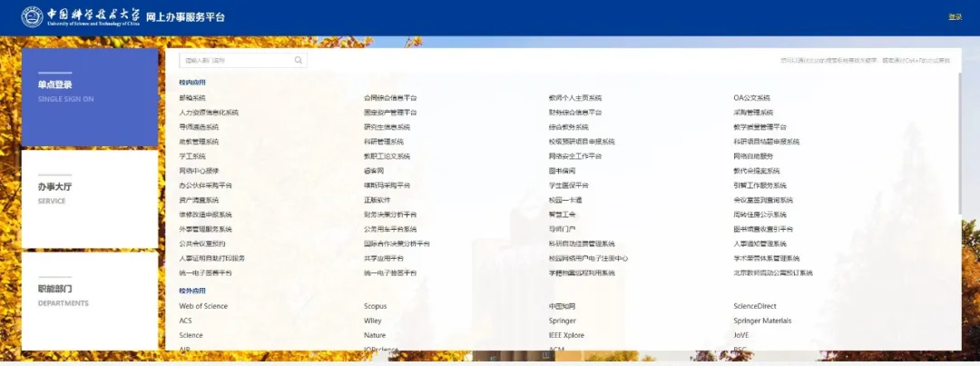The image size is (980, 366).
Task: Open ACS link
Action: coord(186,321)
